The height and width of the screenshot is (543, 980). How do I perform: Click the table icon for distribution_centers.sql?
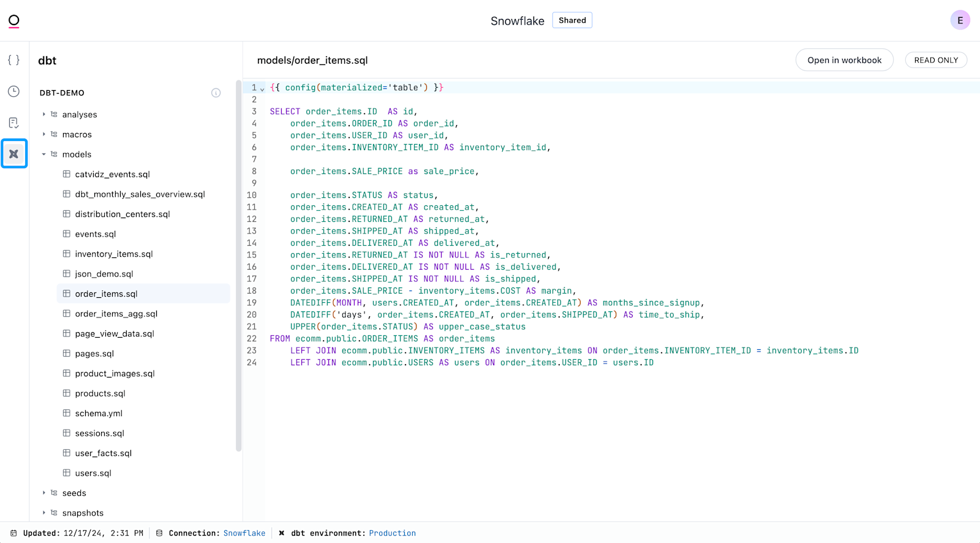[x=66, y=214]
